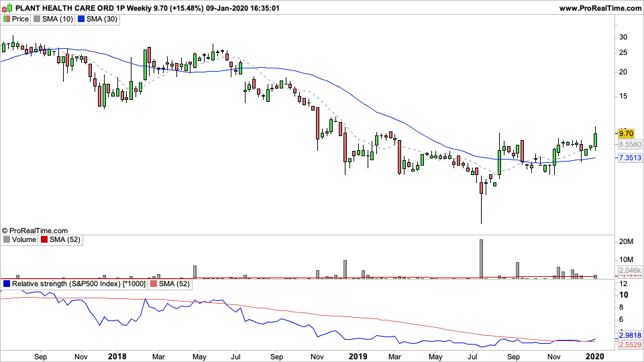Click the Price legend label
This screenshot has height=362, width=644.
tap(20, 19)
